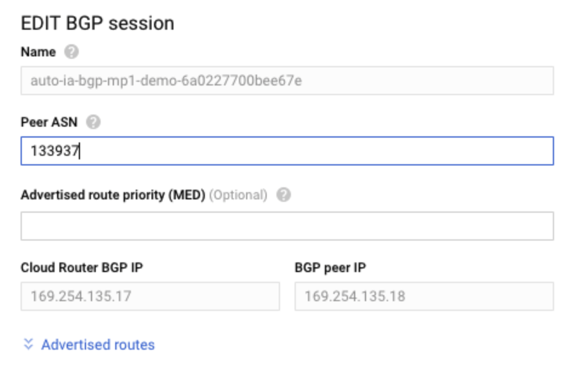Click the BGP peer IP field 169.254.135.18

click(x=424, y=296)
